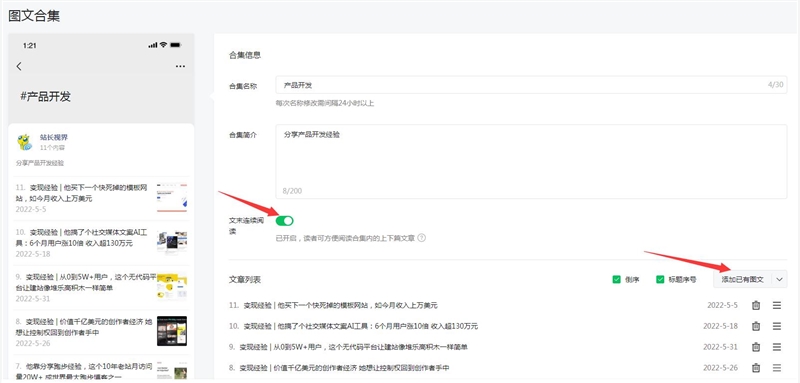Screen dimensions: 800x383
Task: Click the reorder handle for article 10
Action: [x=777, y=326]
